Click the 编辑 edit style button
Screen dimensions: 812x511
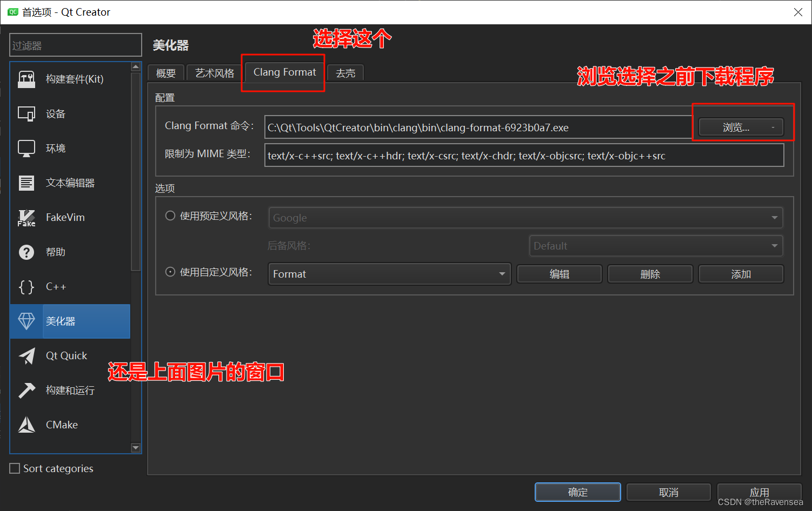pos(560,274)
